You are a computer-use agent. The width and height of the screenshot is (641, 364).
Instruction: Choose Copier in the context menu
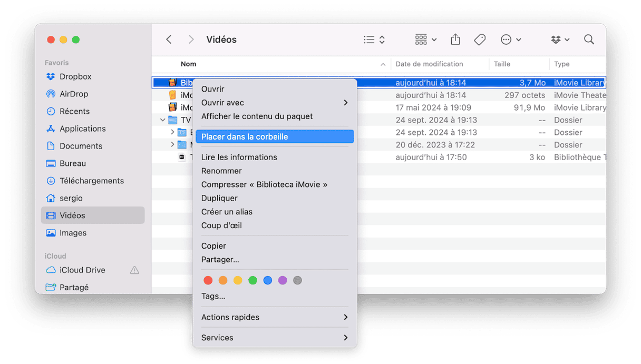point(275,246)
